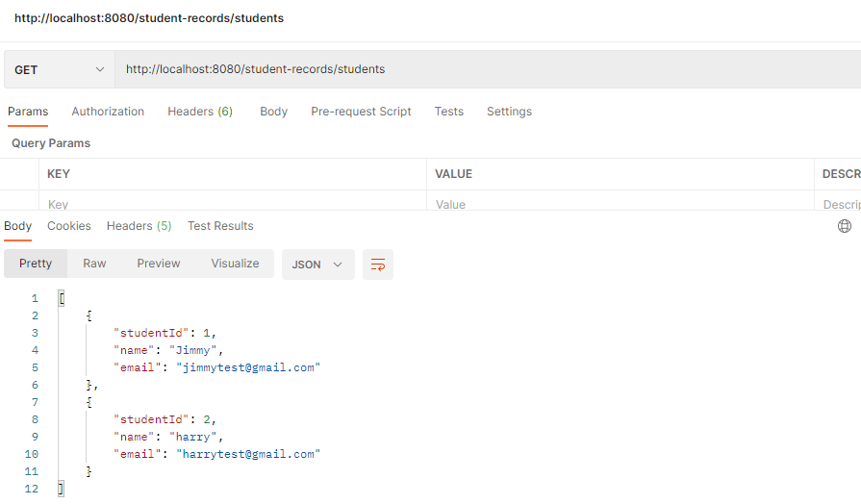Click the "studentId": 1 line
861x504 pixels.
point(165,333)
